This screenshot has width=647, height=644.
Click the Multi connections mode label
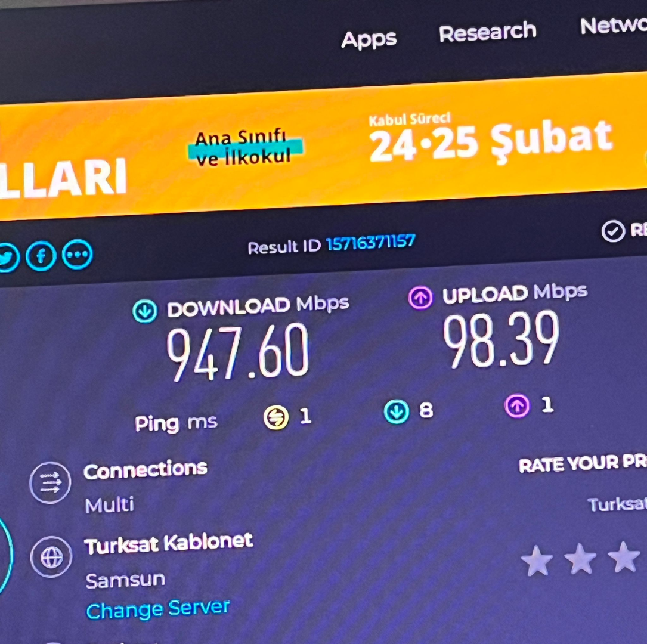tap(110, 505)
